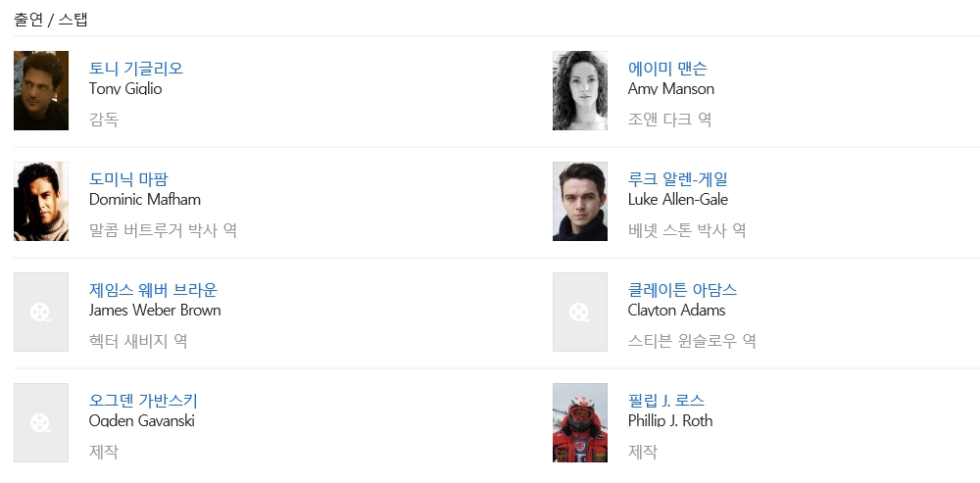
Task: Click the 클레이튼 아담스 name link
Action: pos(682,290)
